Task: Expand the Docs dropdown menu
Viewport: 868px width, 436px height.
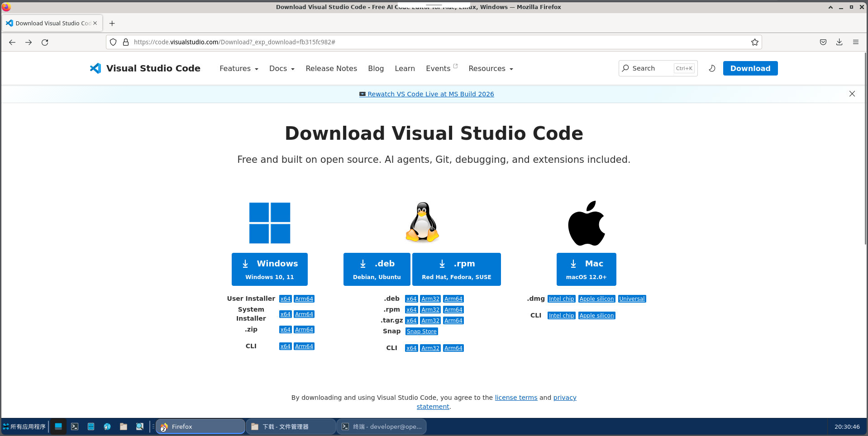Action: [282, 68]
